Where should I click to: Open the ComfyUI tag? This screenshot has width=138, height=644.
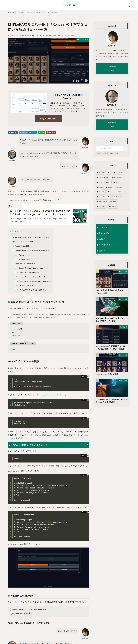100,197
